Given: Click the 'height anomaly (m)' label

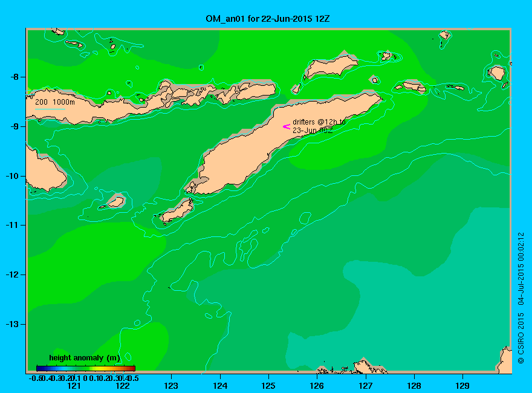Looking at the screenshot, I should (85, 358).
